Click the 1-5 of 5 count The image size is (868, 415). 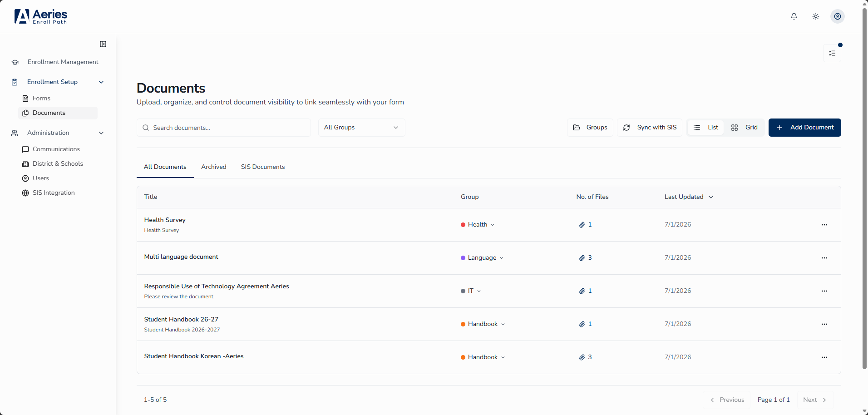coord(155,400)
